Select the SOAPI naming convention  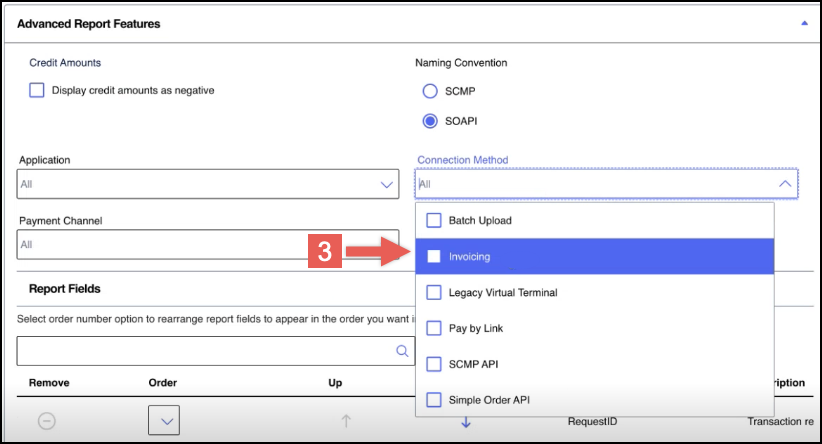click(430, 121)
